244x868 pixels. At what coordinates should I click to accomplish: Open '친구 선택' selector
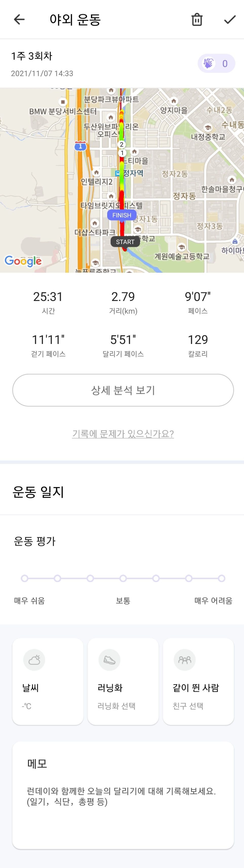click(188, 706)
